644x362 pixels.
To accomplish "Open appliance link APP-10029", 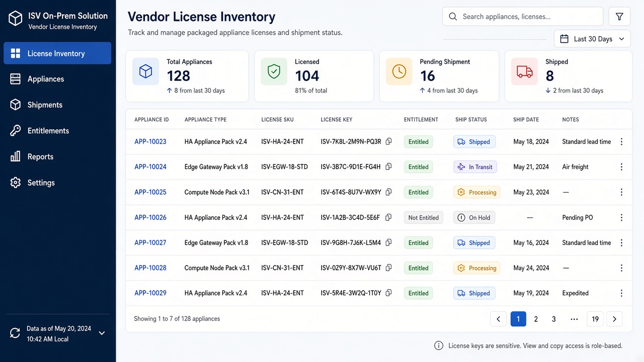I will [x=150, y=293].
